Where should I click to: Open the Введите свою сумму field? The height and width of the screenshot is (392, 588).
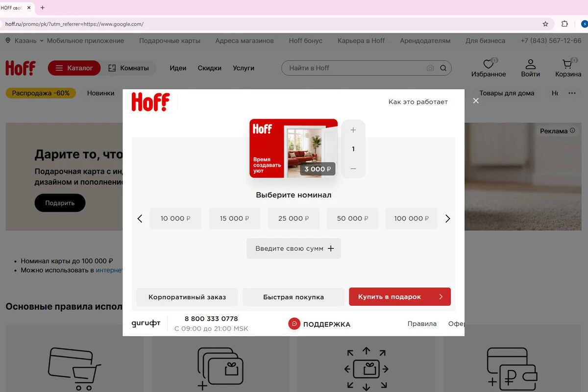click(x=294, y=248)
